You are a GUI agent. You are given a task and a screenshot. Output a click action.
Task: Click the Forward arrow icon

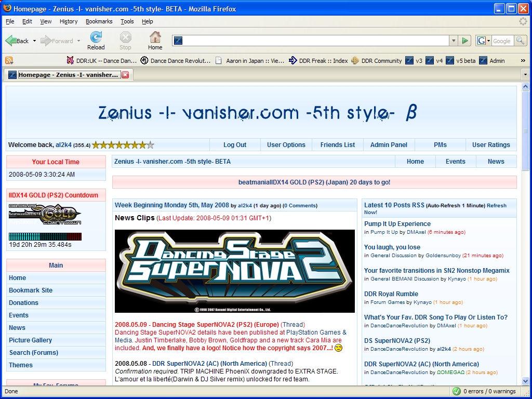pos(46,41)
